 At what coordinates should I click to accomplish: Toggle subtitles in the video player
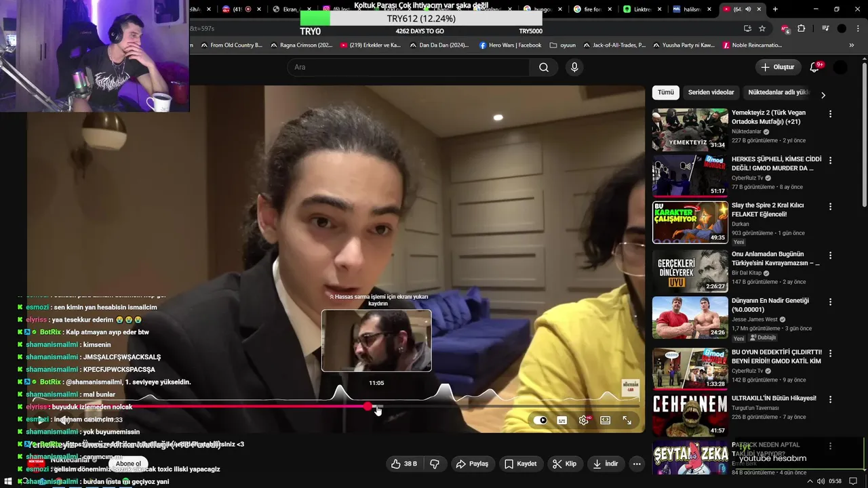tap(561, 420)
